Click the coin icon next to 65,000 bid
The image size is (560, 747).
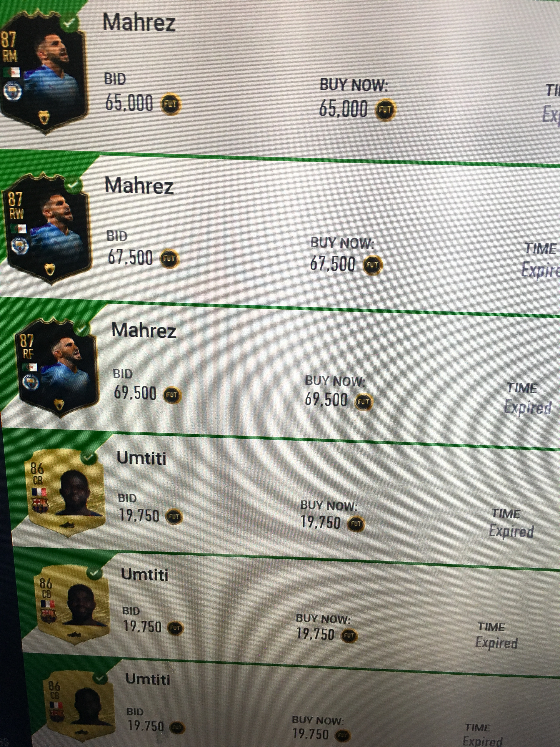pos(171,104)
